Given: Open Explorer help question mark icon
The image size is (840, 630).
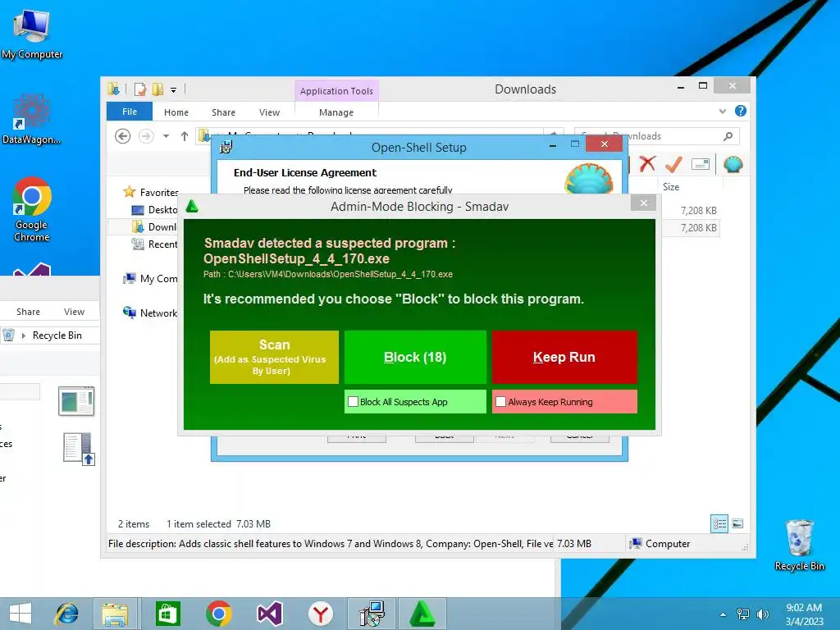Looking at the screenshot, I should tap(741, 111).
